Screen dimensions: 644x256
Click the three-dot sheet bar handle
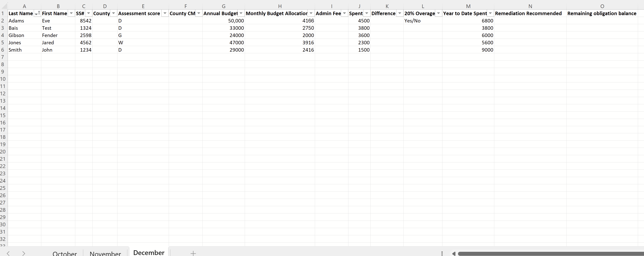pos(442,254)
